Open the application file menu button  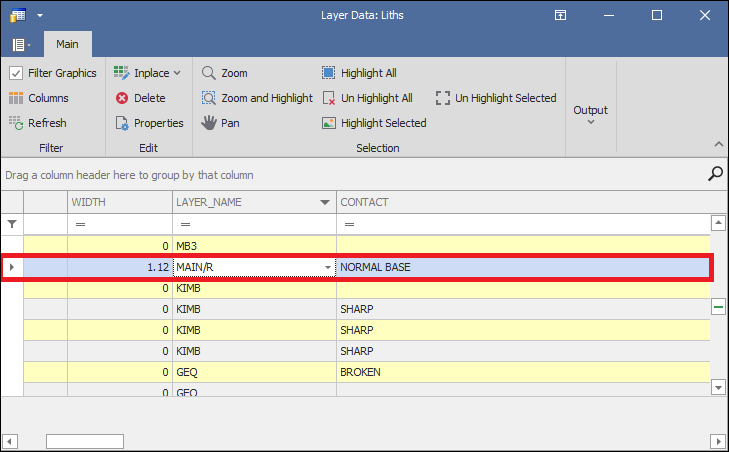point(21,45)
